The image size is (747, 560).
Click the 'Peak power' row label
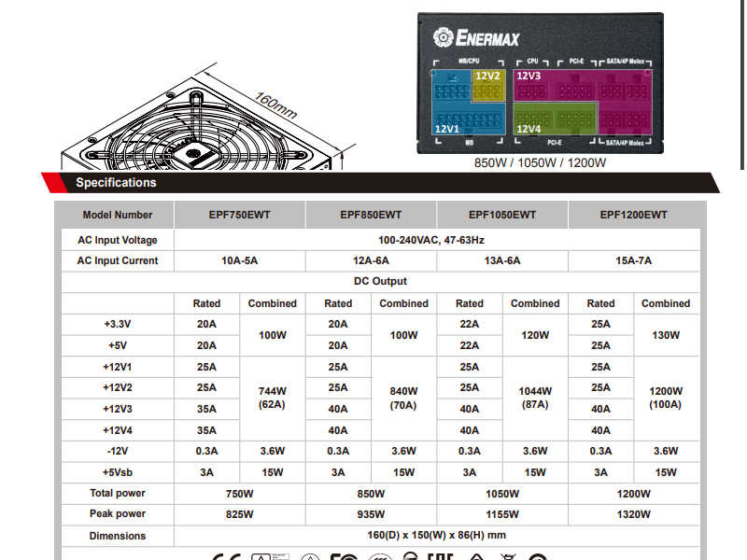118,514
